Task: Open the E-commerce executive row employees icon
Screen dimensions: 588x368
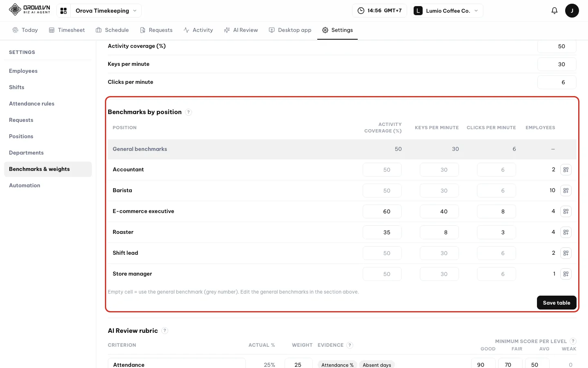Action: [x=566, y=211]
